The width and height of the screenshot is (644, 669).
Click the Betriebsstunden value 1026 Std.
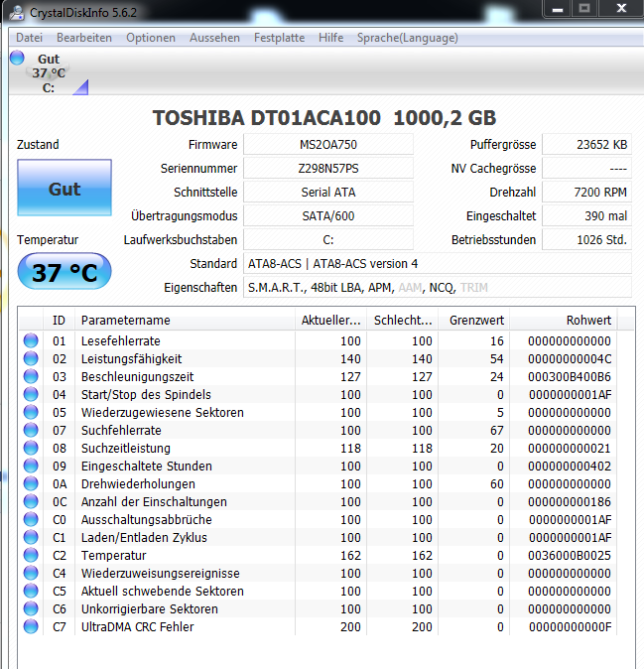point(586,240)
